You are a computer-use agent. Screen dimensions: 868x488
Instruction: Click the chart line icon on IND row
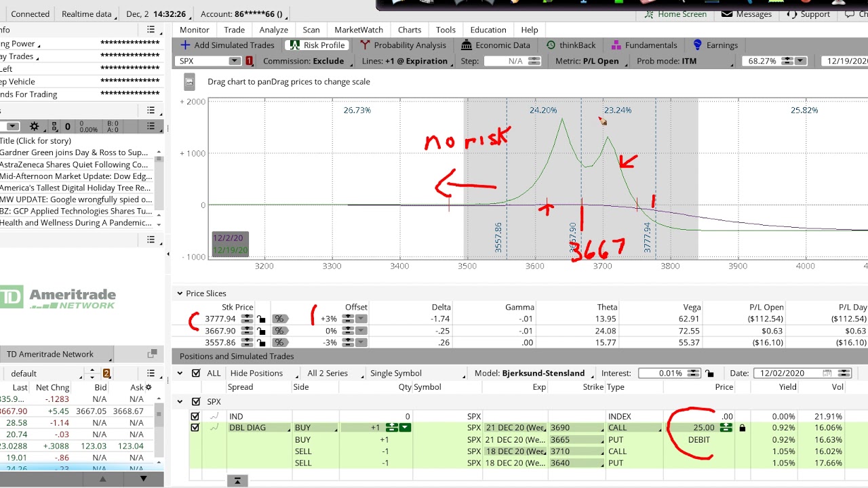tap(215, 417)
